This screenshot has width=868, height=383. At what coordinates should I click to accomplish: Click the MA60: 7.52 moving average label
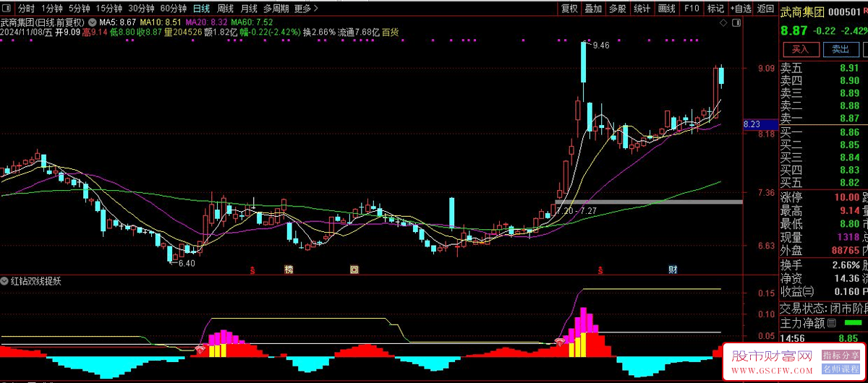click(x=252, y=22)
